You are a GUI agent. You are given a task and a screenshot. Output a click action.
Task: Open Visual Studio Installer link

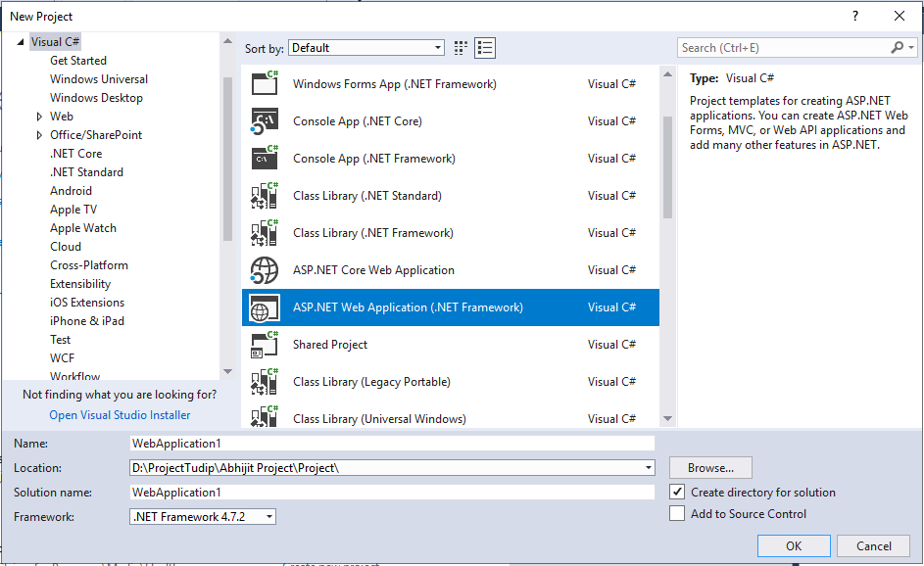pos(119,414)
